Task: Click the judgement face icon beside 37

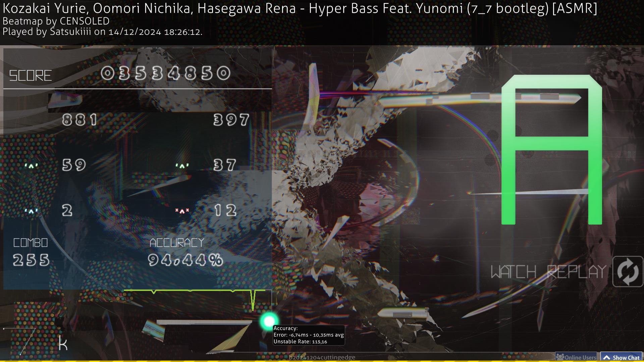Action: pyautogui.click(x=182, y=166)
